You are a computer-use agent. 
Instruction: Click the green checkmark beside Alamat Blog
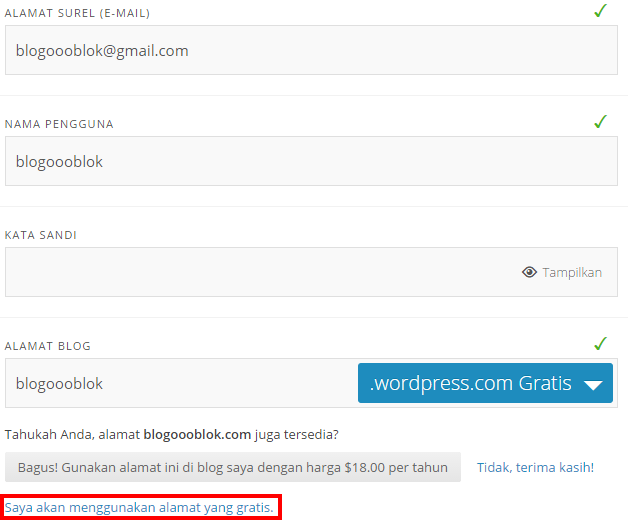coord(600,343)
